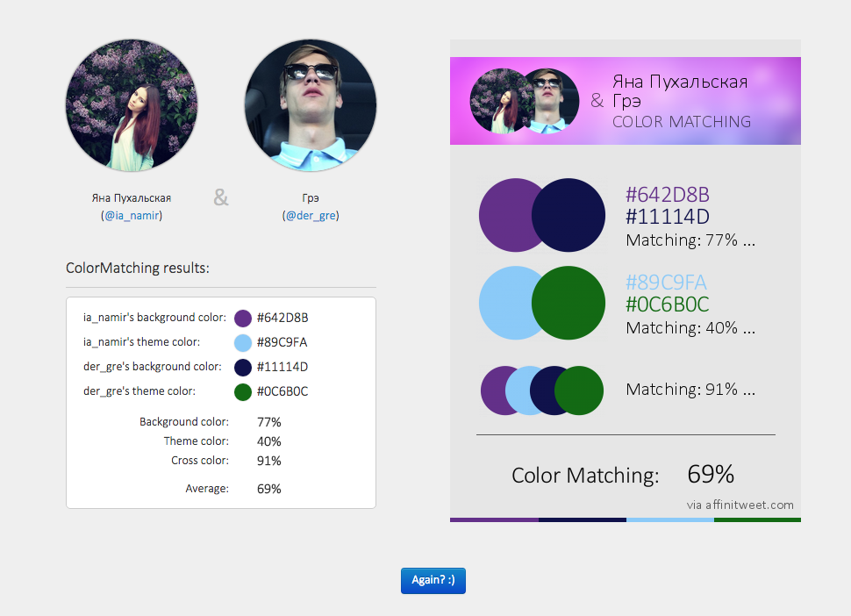Click the #0C6B0C hex code on the card
Screen dimensions: 851x616
click(x=667, y=304)
